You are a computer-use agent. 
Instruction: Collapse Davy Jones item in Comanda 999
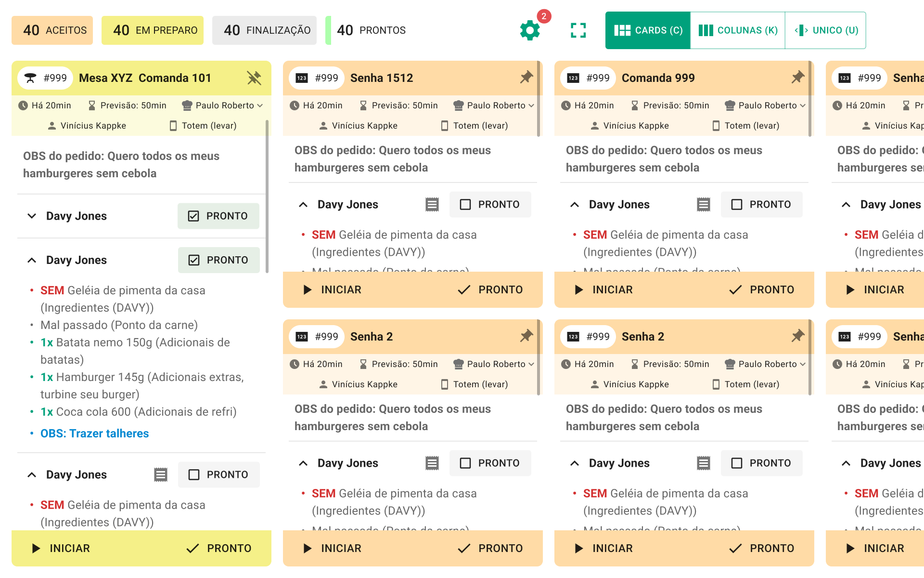575,205
